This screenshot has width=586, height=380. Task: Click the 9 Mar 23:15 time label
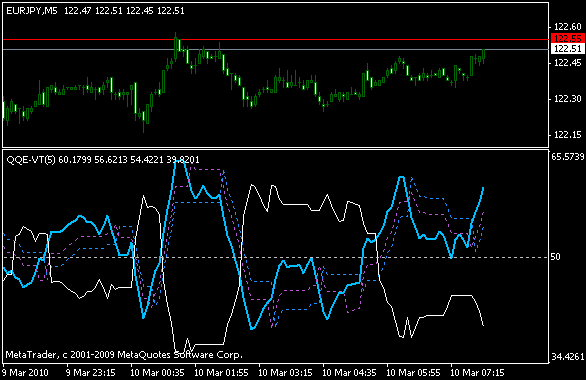(91, 373)
